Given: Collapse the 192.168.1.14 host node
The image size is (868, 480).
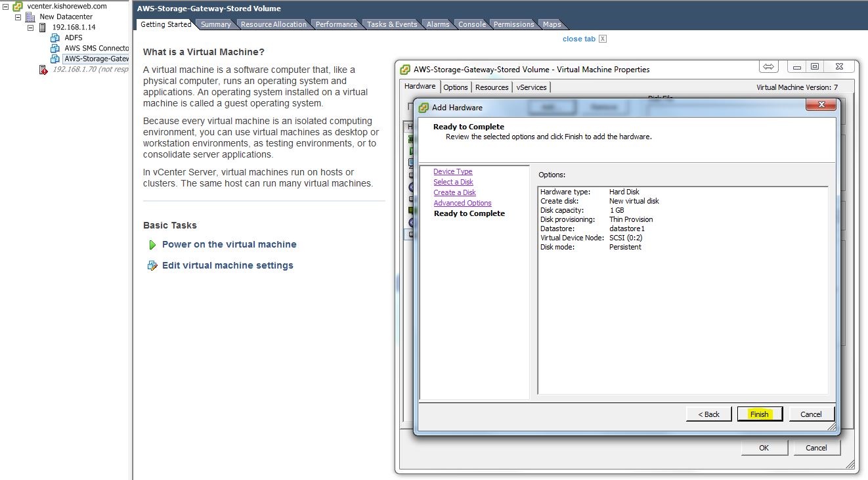Looking at the screenshot, I should pos(31,28).
